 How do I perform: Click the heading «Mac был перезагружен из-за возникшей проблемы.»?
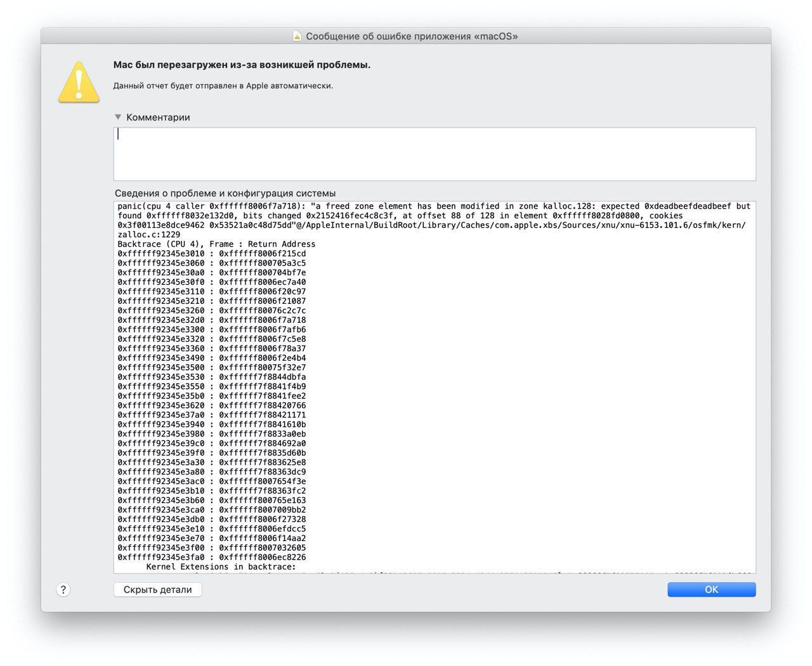point(242,65)
